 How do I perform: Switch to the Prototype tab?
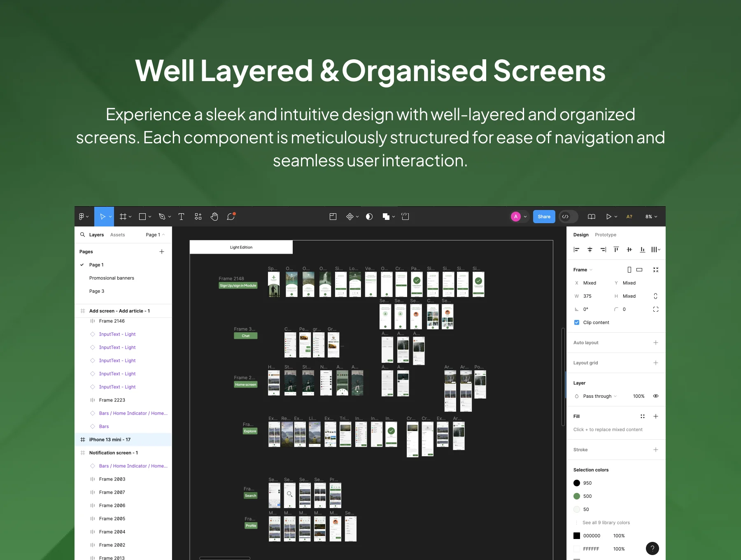(605, 235)
